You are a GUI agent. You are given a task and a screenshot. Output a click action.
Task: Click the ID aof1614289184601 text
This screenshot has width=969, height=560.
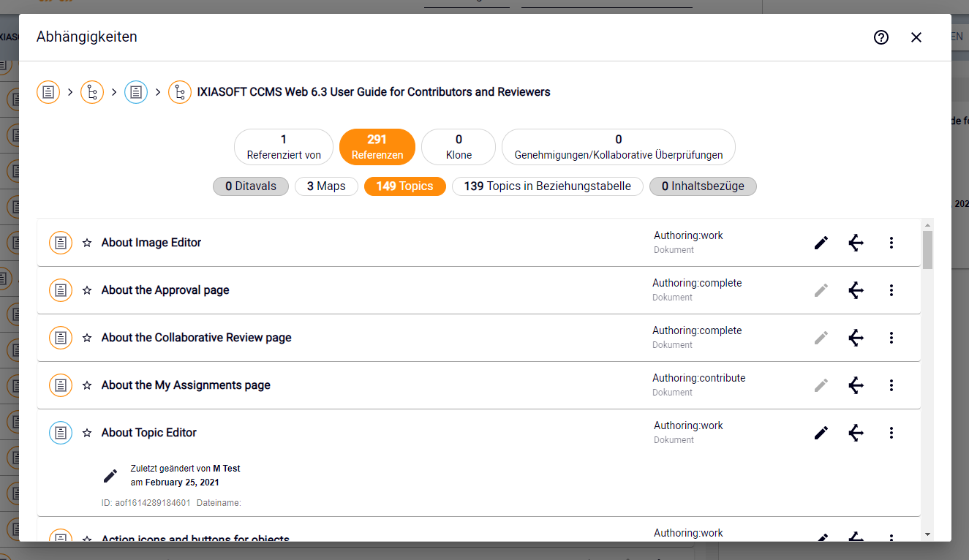coord(146,503)
